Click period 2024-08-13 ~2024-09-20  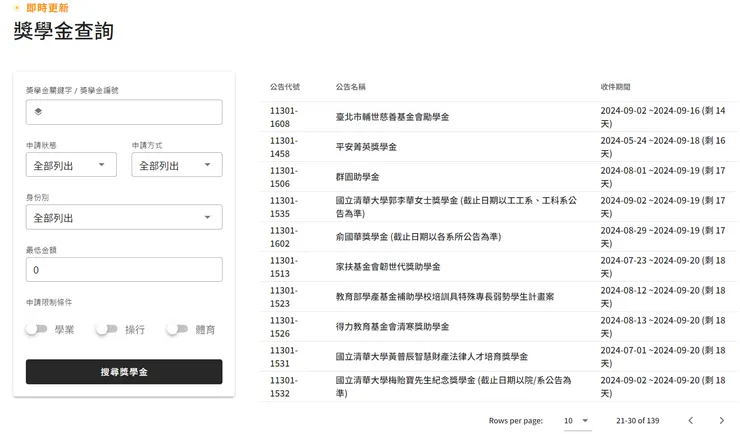(663, 327)
